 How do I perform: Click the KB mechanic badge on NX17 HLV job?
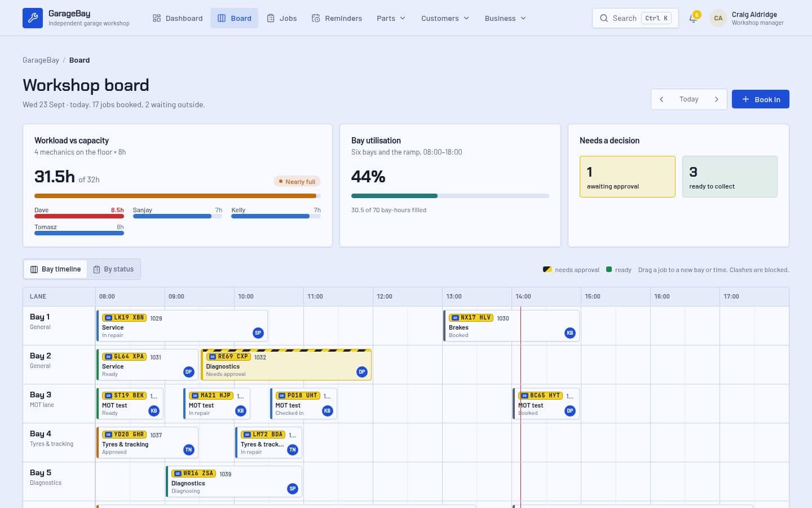click(570, 333)
